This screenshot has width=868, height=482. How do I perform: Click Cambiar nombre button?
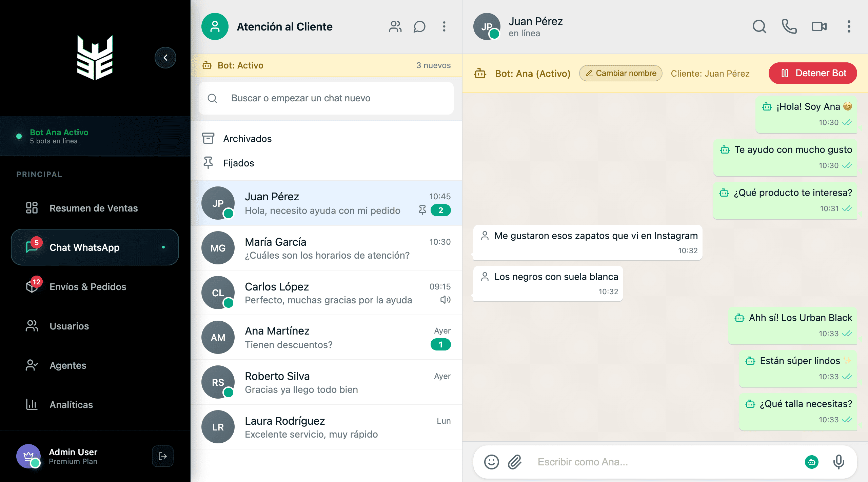coord(620,73)
